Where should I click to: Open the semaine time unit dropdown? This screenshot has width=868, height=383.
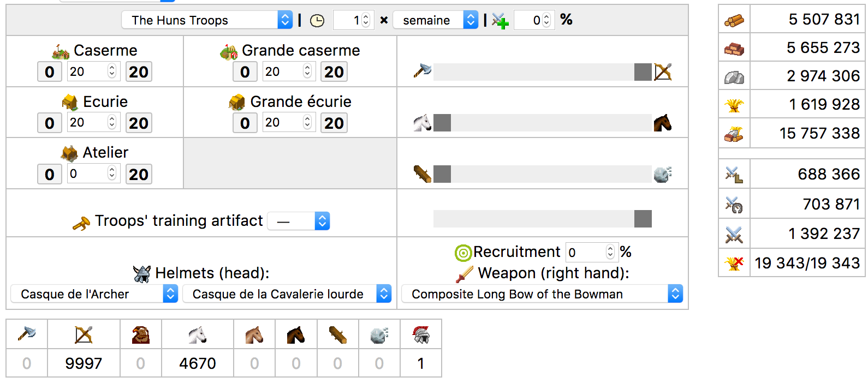pyautogui.click(x=435, y=20)
